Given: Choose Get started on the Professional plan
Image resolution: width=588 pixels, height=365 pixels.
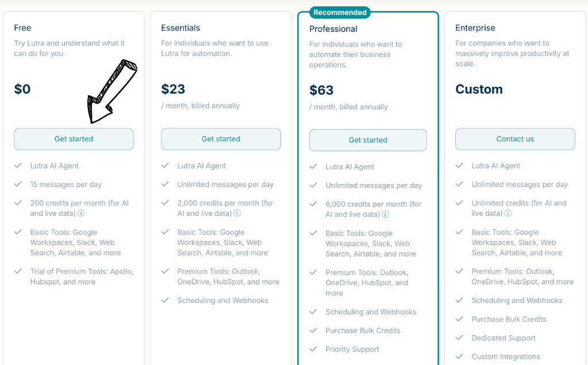Looking at the screenshot, I should 368,140.
